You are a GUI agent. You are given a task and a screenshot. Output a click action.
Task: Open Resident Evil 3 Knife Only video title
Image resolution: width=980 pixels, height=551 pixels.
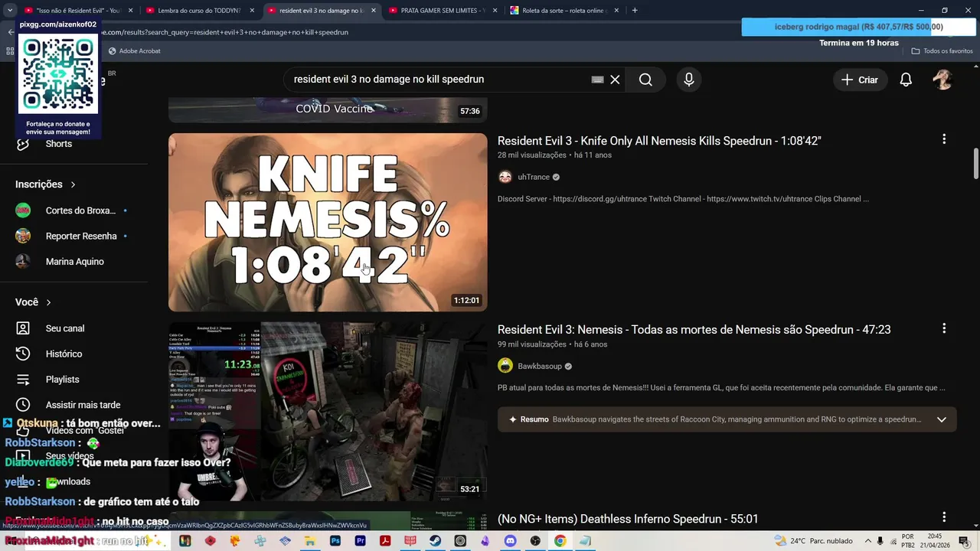659,141
